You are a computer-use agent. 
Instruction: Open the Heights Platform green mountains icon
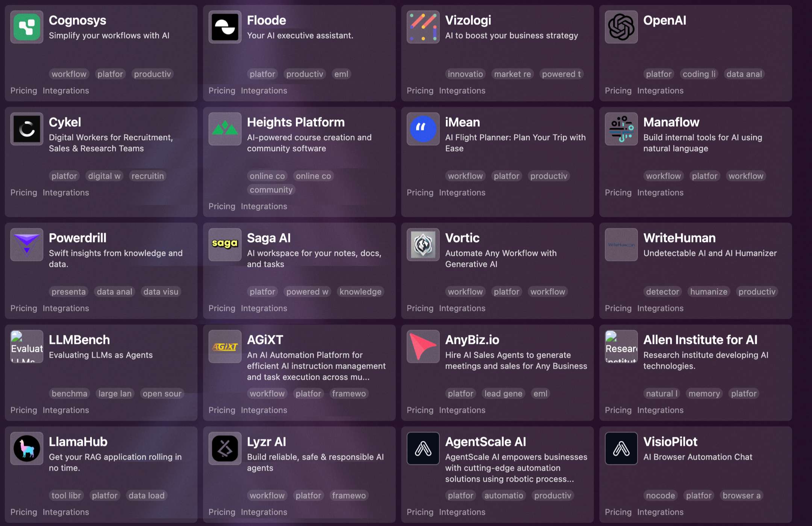click(x=225, y=129)
